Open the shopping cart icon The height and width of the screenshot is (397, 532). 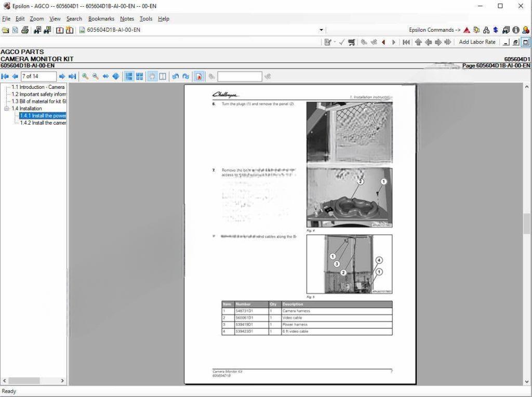[x=351, y=42]
